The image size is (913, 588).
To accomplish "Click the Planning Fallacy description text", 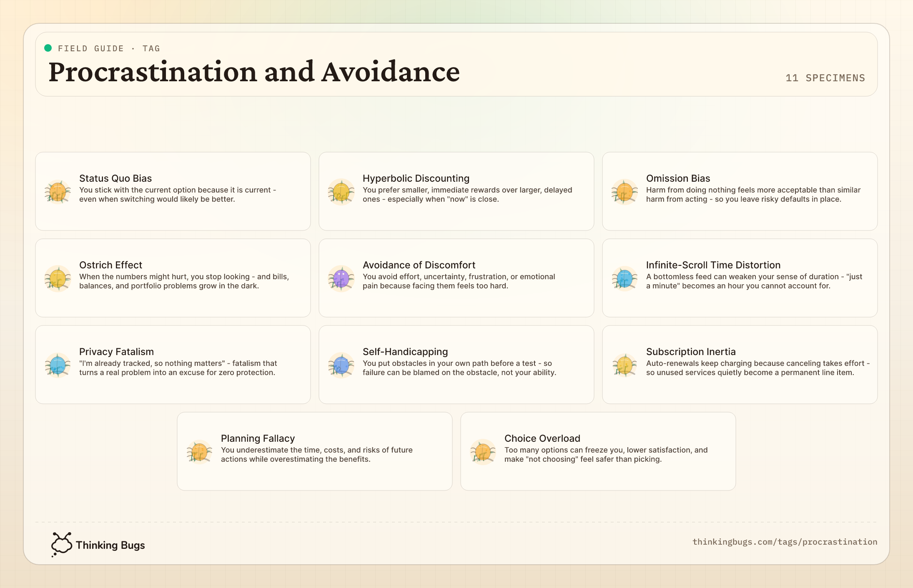I will tap(317, 455).
